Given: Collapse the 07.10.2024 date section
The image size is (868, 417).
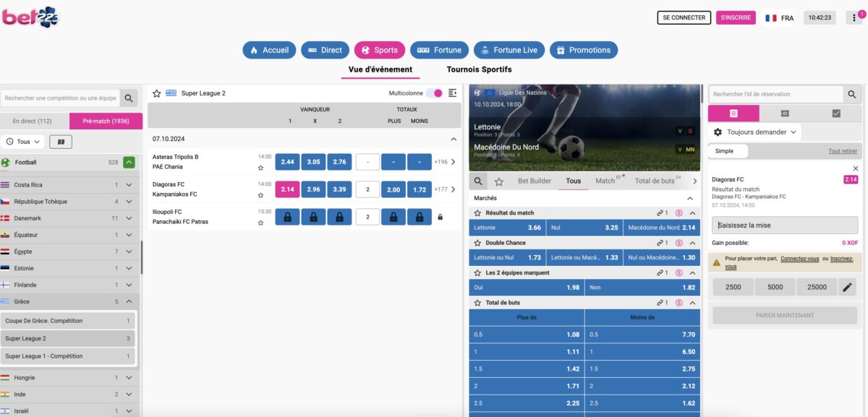Looking at the screenshot, I should pyautogui.click(x=454, y=138).
